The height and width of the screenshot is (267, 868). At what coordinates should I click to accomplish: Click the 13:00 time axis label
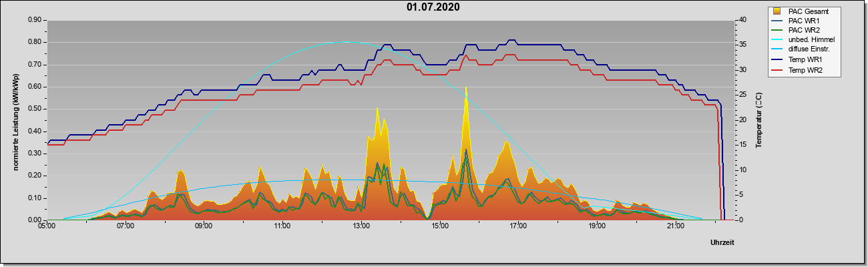click(361, 227)
